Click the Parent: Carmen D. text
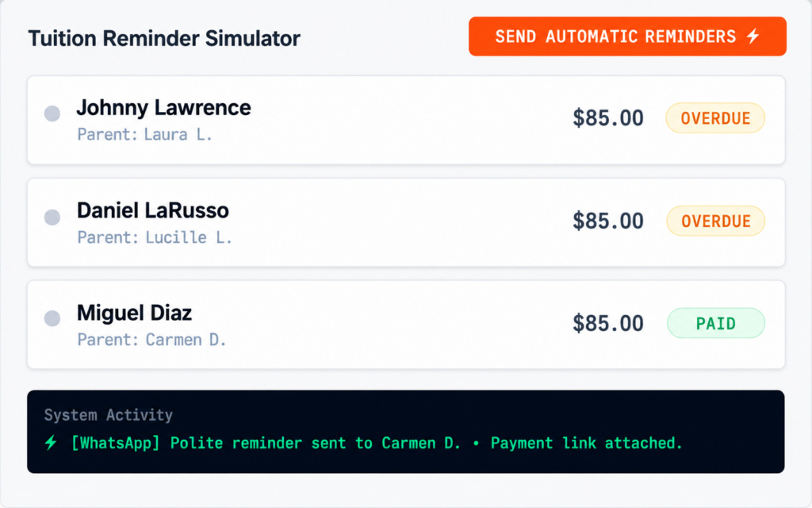Image resolution: width=812 pixels, height=508 pixels. click(151, 340)
